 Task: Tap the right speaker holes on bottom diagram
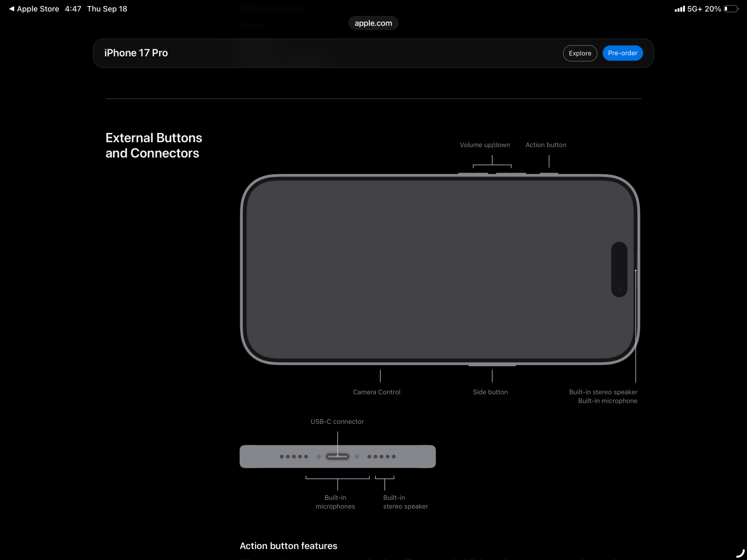[381, 457]
